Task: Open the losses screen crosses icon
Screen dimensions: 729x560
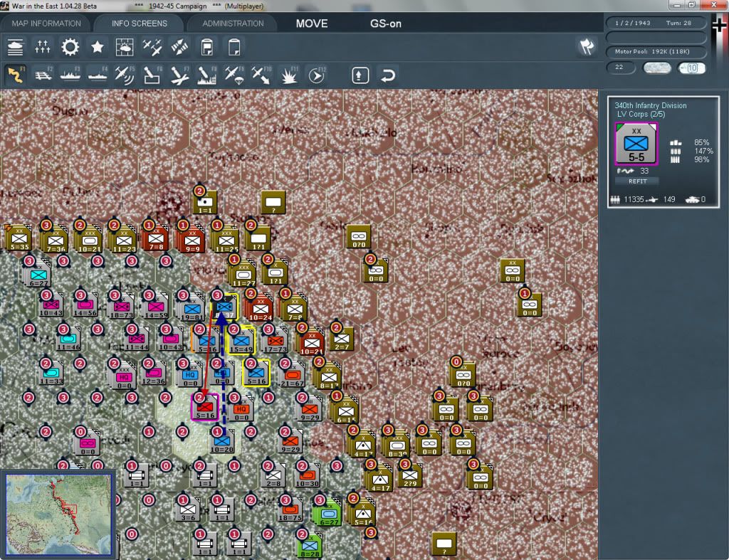Action: point(42,47)
